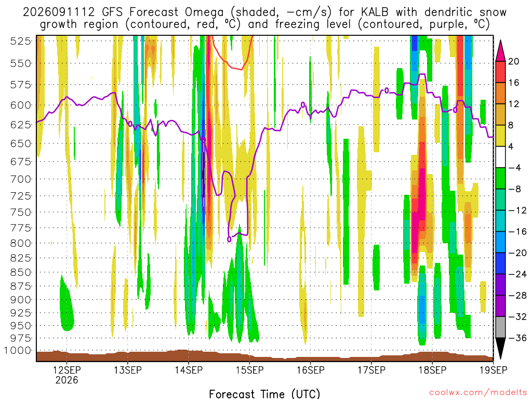Click the 12SEP 2026 axis label
This screenshot has width=532, height=399.
[67, 375]
